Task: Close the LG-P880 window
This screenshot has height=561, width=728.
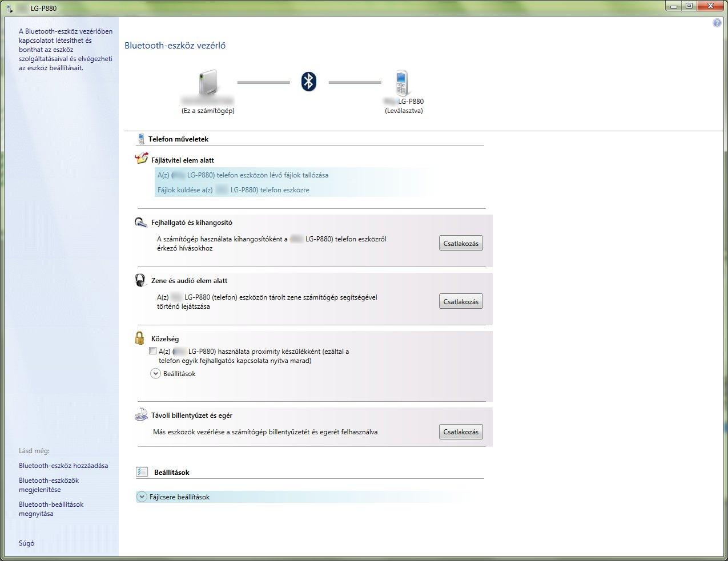Action: click(x=710, y=6)
